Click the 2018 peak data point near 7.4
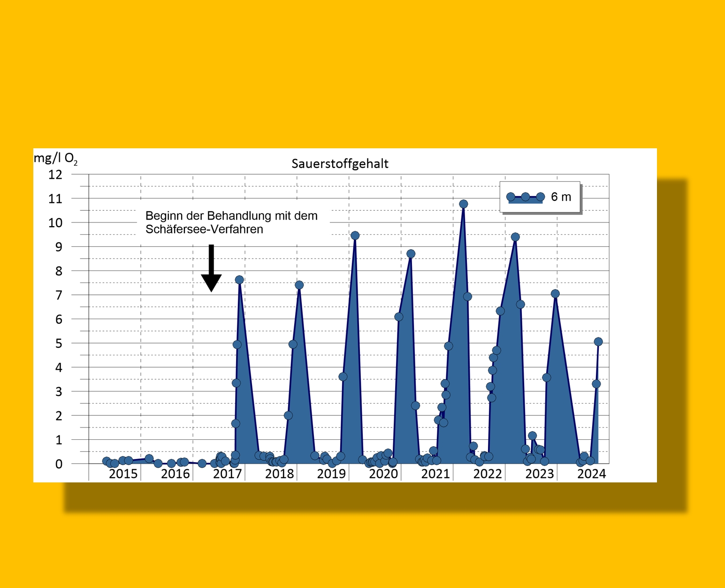This screenshot has height=588, width=725. [x=299, y=285]
